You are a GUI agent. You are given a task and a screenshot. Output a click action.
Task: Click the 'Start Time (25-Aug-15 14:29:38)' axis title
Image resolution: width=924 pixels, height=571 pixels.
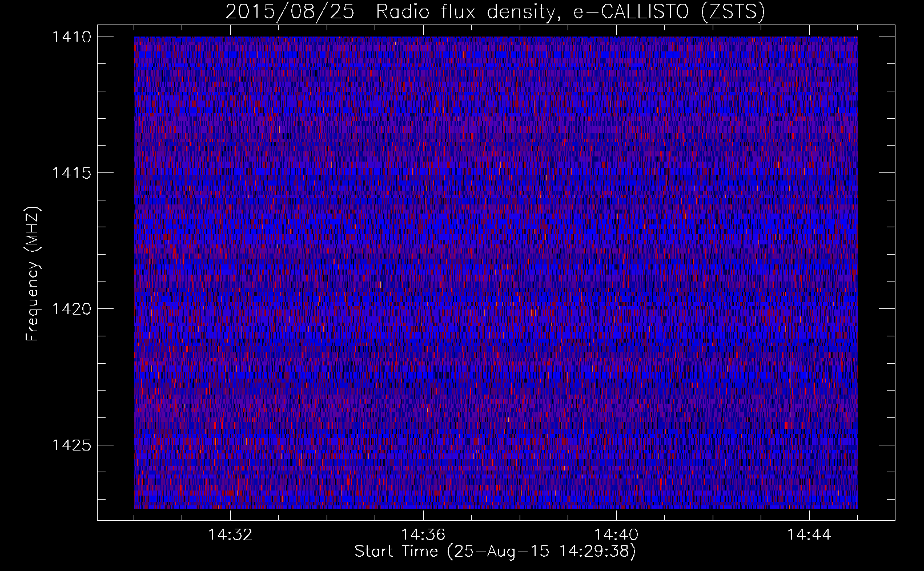pyautogui.click(x=495, y=552)
